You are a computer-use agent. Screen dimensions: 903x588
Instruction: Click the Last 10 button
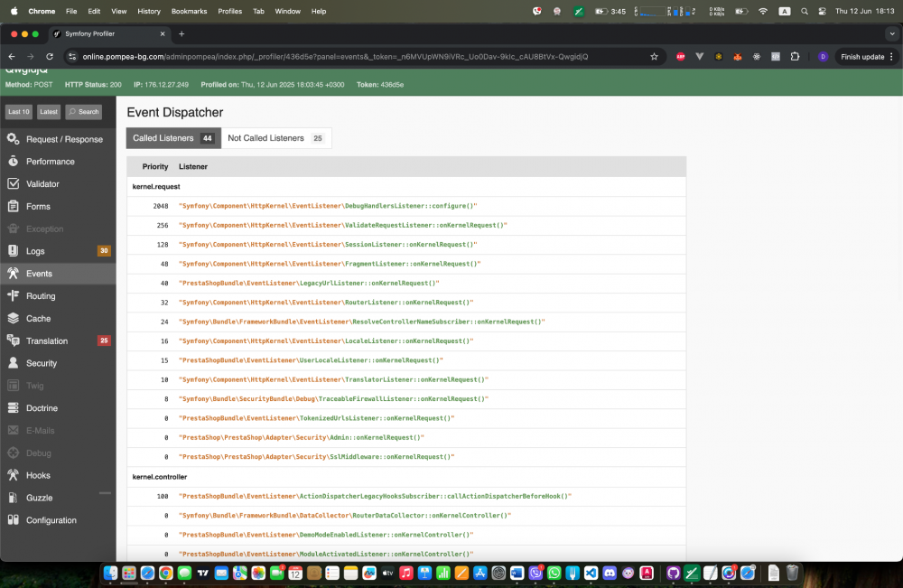pos(18,112)
